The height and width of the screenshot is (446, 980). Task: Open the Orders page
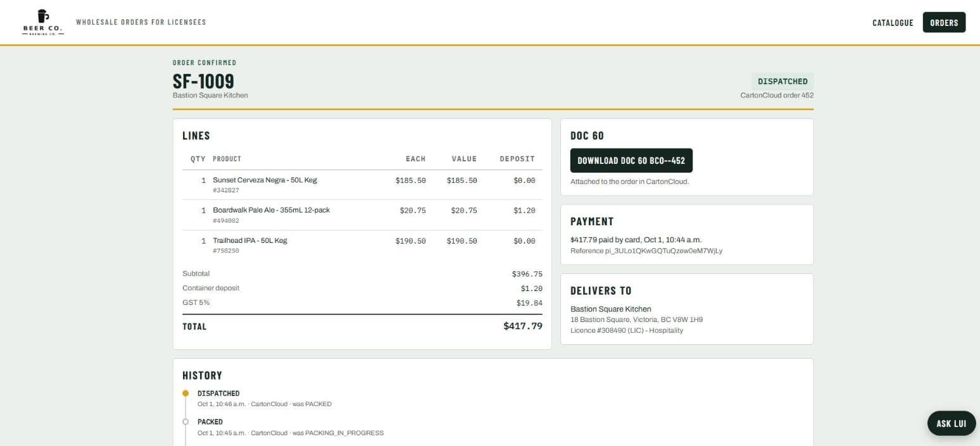point(944,22)
